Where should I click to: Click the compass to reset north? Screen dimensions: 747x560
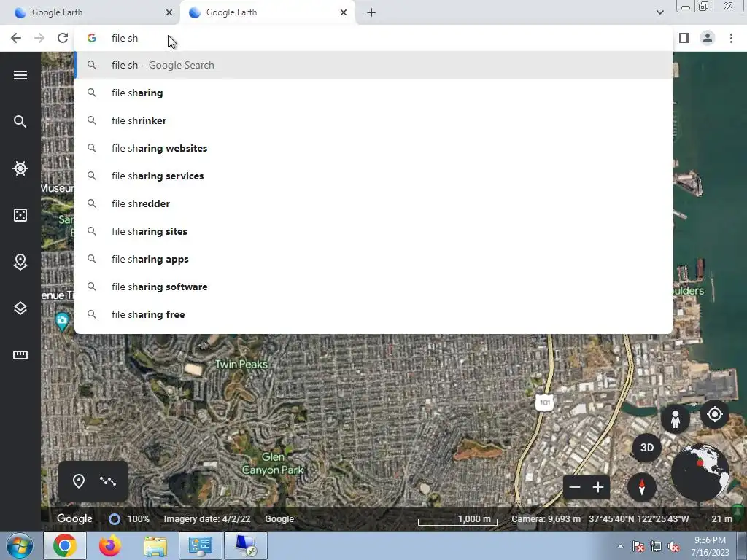coord(642,486)
